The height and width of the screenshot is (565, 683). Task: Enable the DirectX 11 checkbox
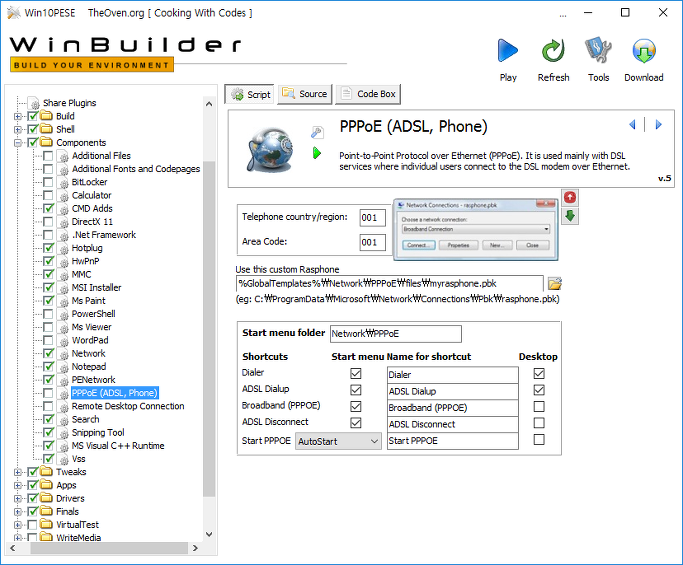(48, 222)
